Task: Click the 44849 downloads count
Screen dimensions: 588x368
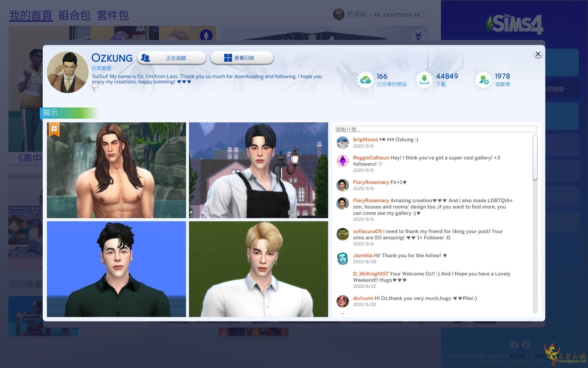Action: coord(447,76)
